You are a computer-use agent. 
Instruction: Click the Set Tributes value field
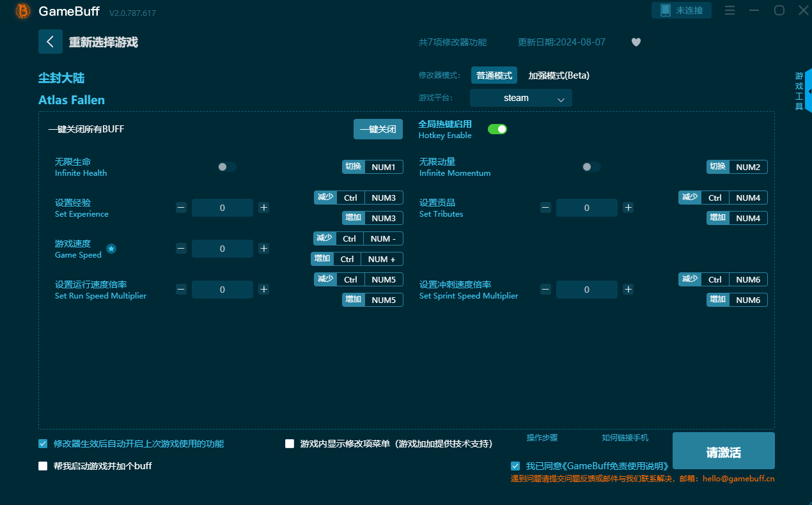point(587,208)
